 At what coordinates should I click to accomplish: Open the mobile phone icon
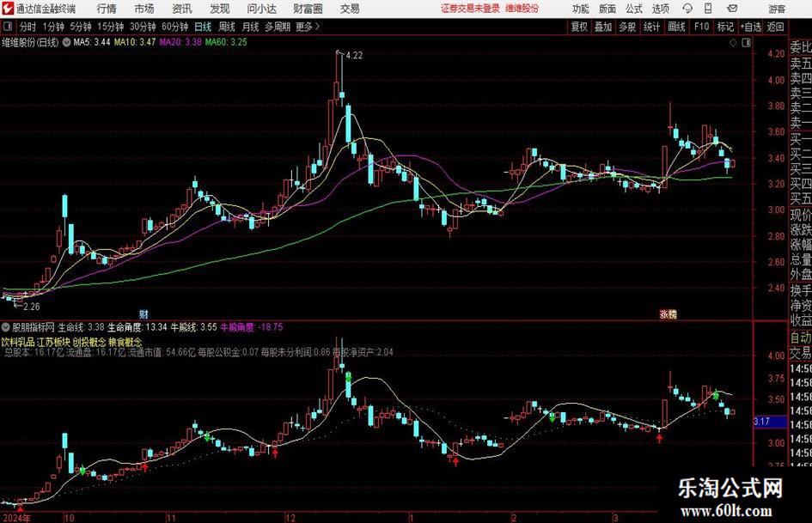pyautogui.click(x=708, y=9)
